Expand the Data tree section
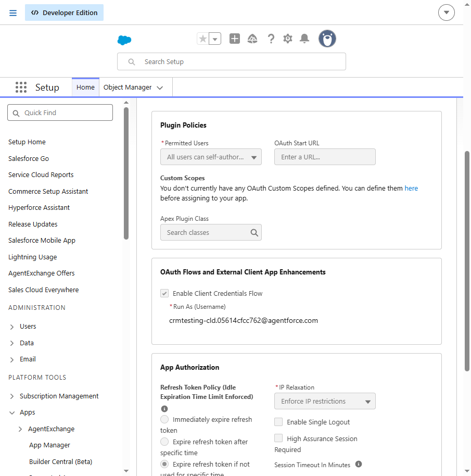The image size is (471, 476). coord(12,343)
